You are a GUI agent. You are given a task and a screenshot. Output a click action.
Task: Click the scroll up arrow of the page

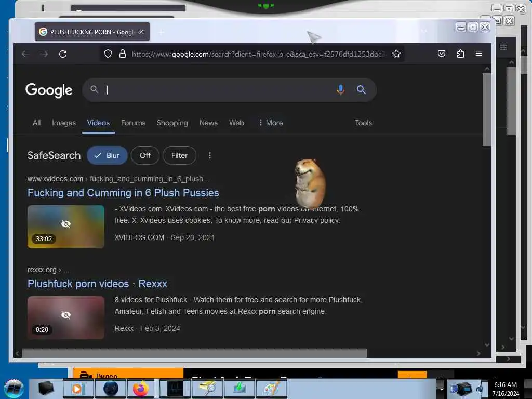point(487,69)
